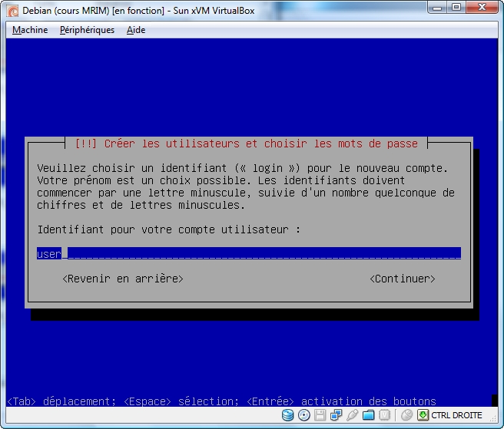Click the mouse capture status icon
The image size is (504, 429).
[406, 415]
